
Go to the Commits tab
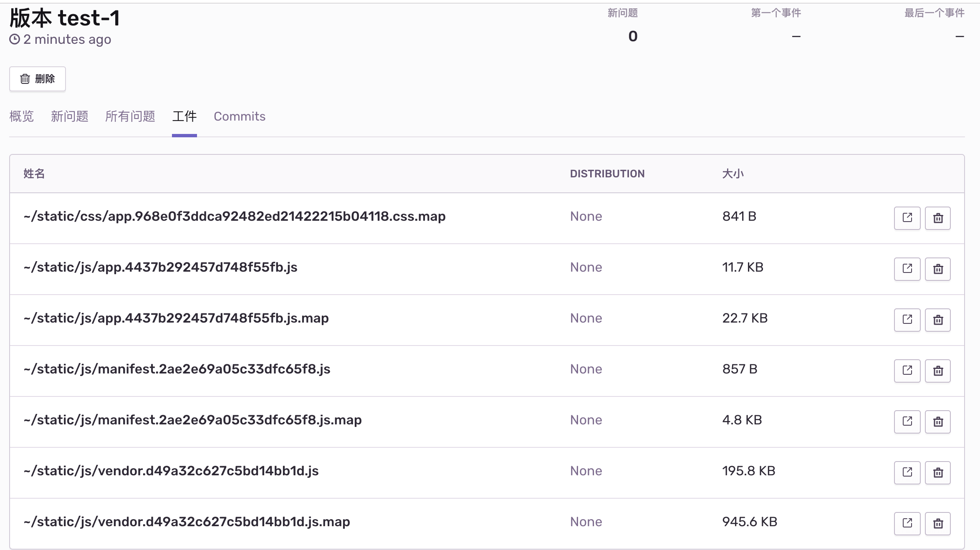point(240,116)
